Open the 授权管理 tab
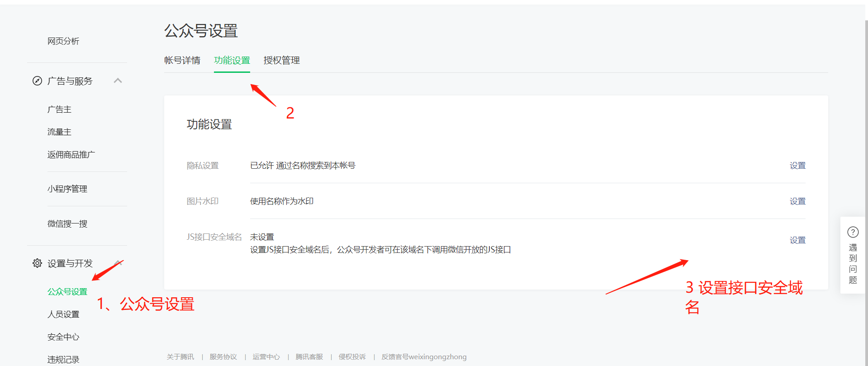The image size is (868, 366). 282,60
